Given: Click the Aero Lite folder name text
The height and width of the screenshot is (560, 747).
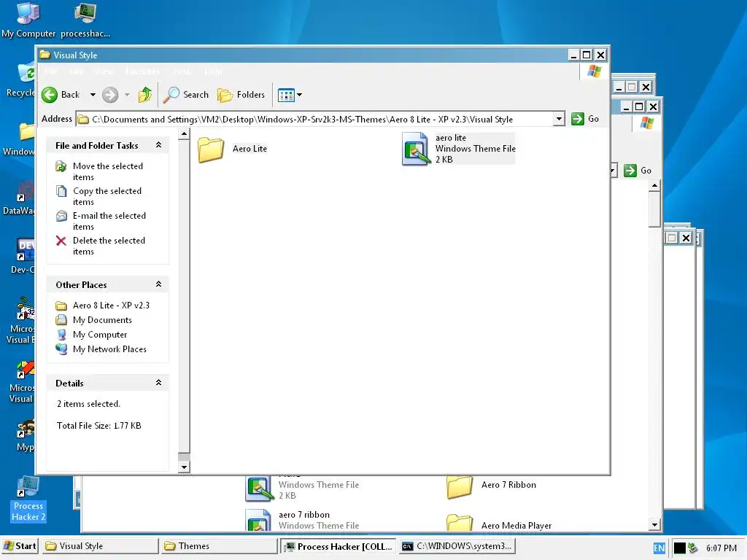Looking at the screenshot, I should [x=249, y=149].
